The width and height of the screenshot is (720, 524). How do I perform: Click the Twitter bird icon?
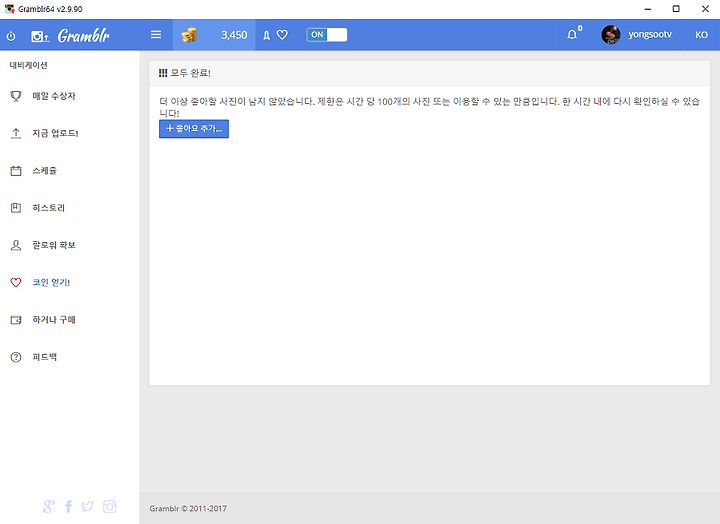tap(87, 507)
